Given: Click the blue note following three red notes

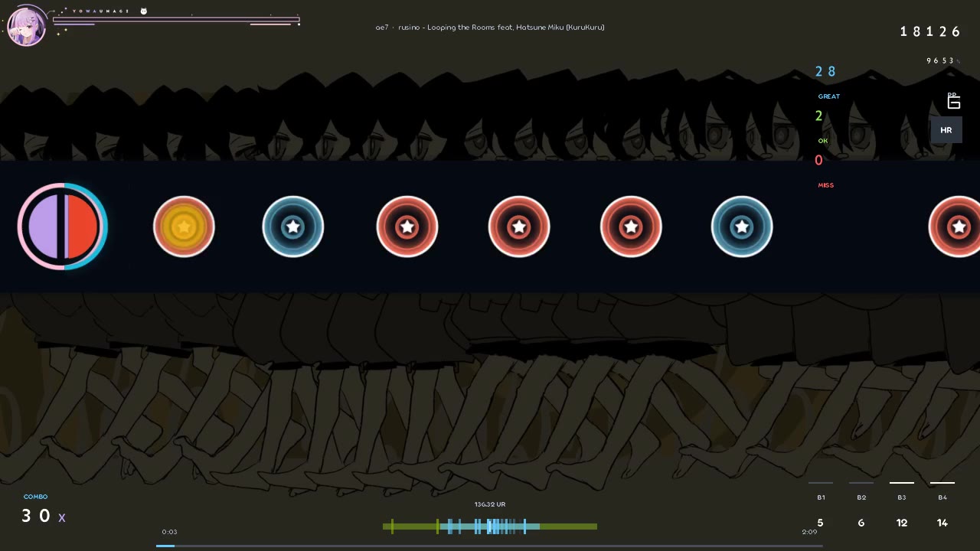Looking at the screenshot, I should (742, 227).
